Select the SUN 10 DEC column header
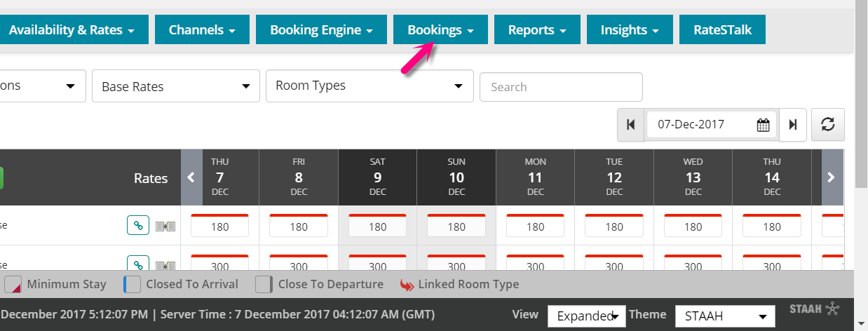 point(456,177)
